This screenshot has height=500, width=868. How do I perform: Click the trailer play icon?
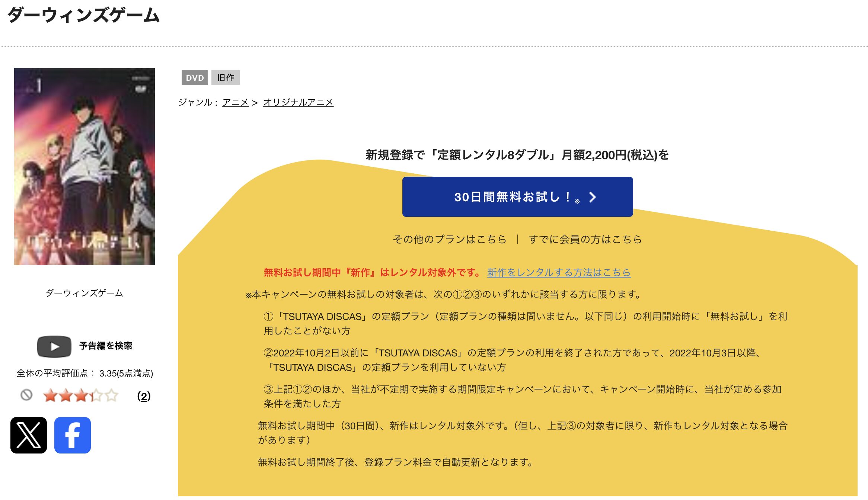pyautogui.click(x=54, y=346)
